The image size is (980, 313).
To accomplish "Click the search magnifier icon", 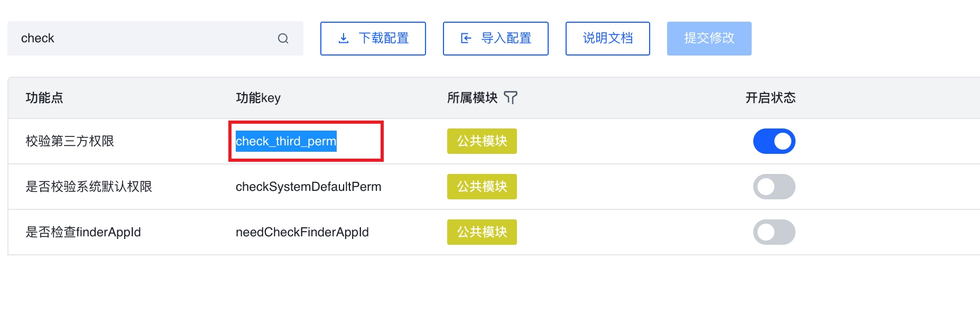I will (283, 39).
